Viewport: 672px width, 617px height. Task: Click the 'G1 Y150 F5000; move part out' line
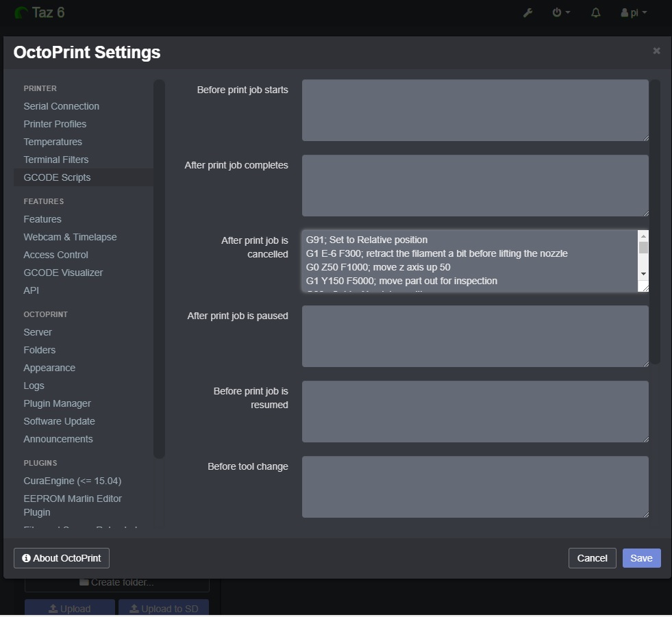[401, 281]
